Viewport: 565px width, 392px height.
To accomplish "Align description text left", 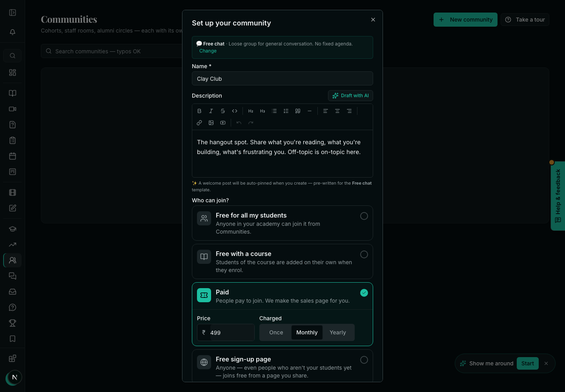I will 325,111.
